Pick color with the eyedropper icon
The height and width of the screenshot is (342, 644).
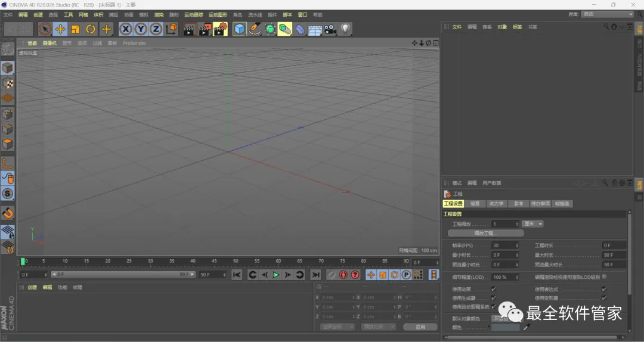527,327
